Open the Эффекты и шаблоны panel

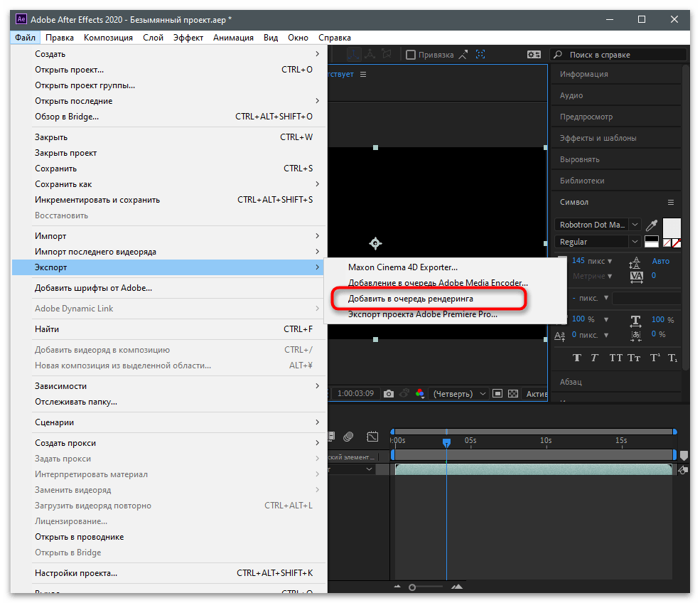598,138
